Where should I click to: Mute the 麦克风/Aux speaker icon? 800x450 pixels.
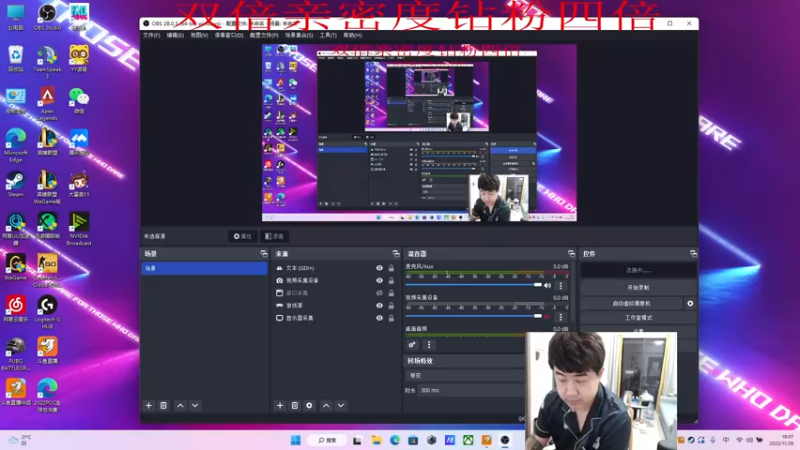click(547, 286)
